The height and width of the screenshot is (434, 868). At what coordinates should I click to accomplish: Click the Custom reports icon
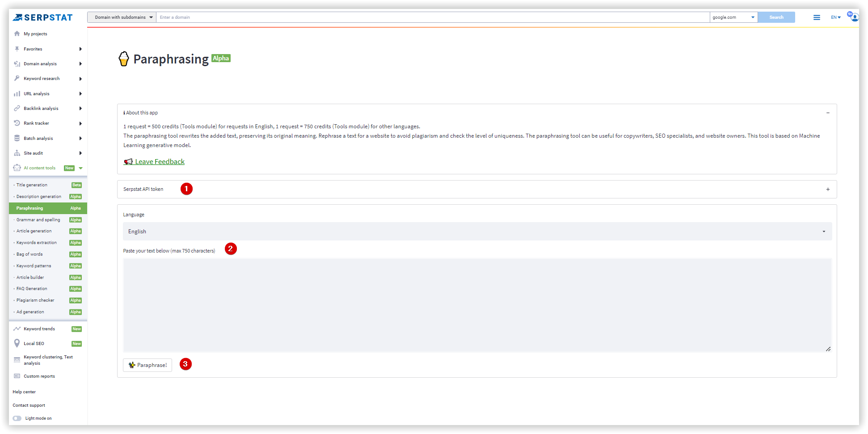coord(17,376)
